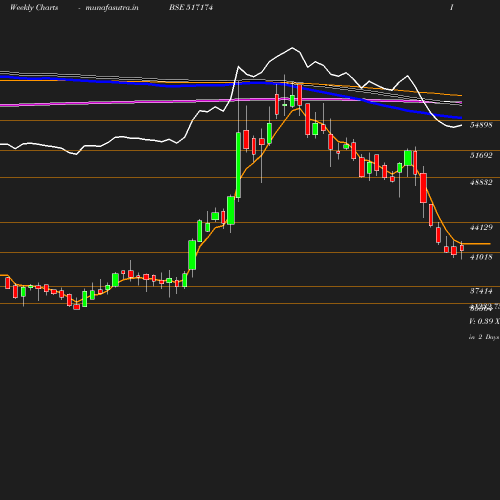This screenshot has height=500, width=500.
Task: Click the 'Weekly Charts' title text
Action: (34, 7)
